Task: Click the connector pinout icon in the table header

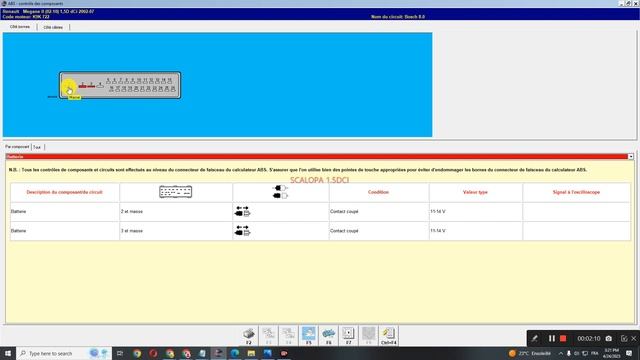Action: tap(176, 192)
